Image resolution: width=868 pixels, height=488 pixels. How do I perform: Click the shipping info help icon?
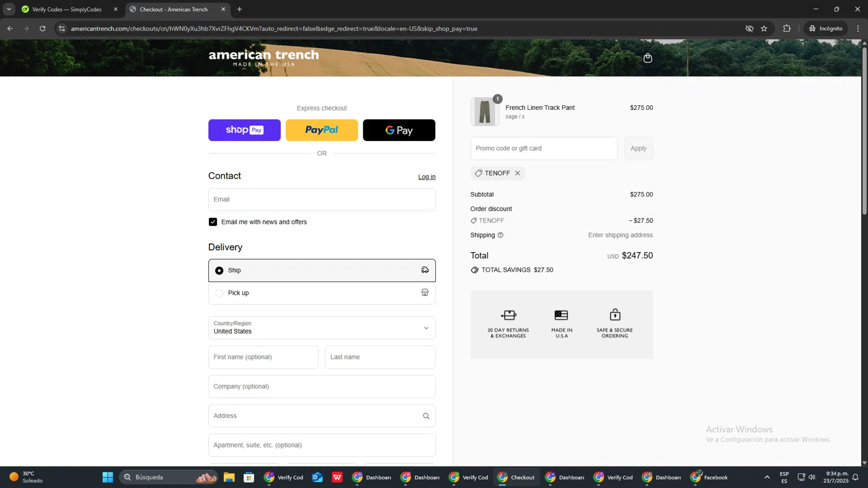pos(501,235)
